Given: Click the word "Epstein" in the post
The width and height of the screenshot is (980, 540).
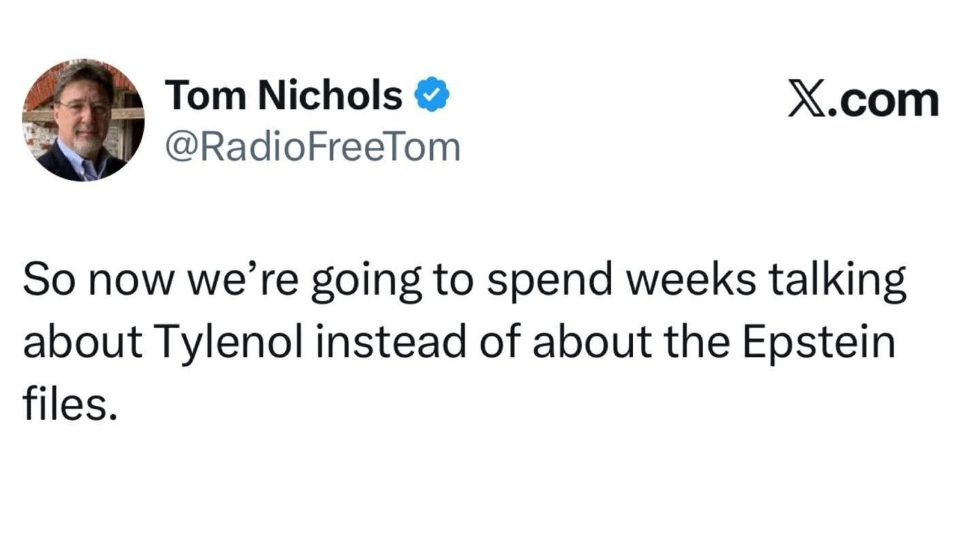Looking at the screenshot, I should [817, 344].
